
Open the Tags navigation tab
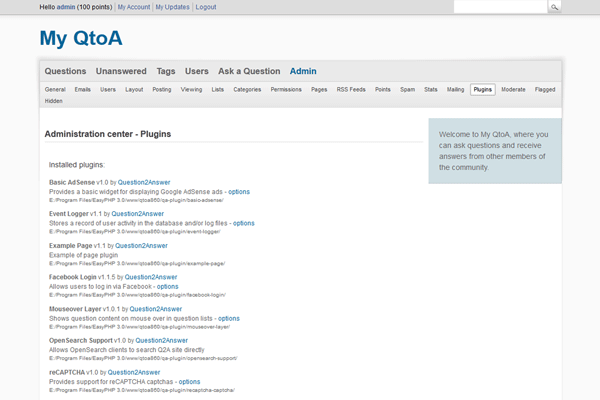click(x=166, y=71)
